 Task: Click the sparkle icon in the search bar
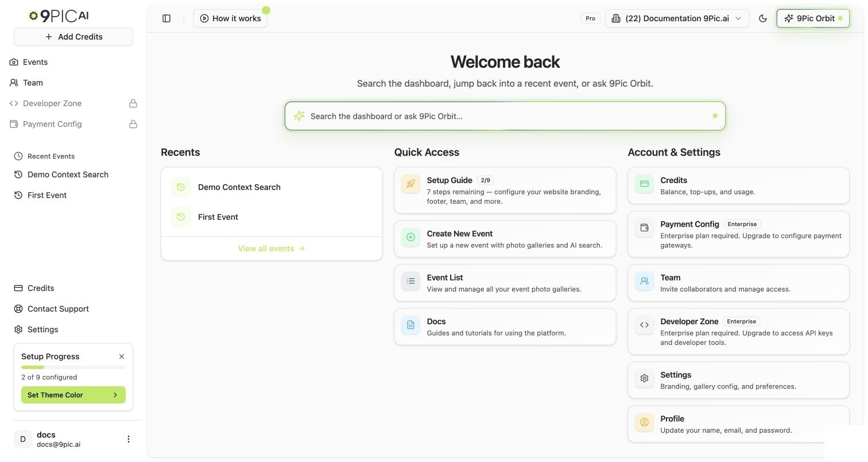pyautogui.click(x=299, y=116)
